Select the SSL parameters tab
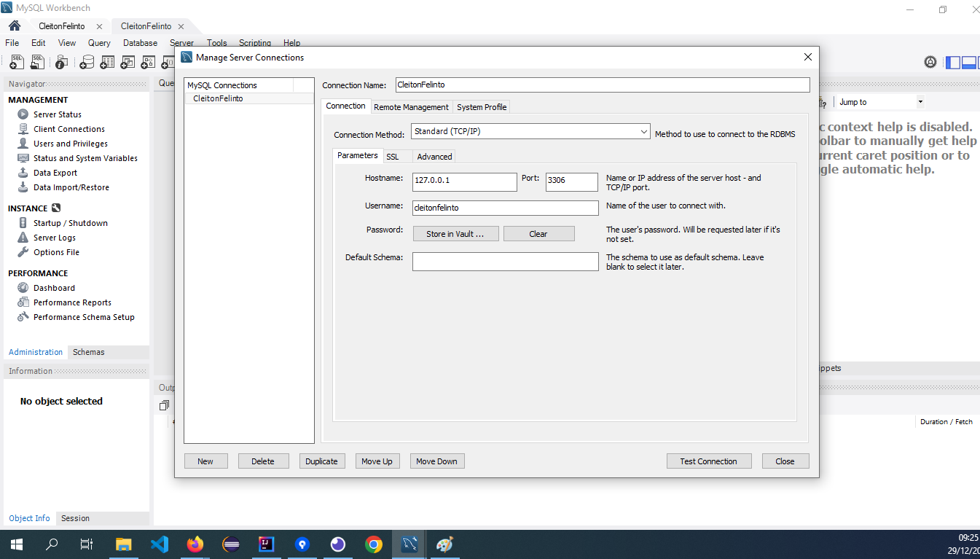The width and height of the screenshot is (980, 559). (392, 157)
